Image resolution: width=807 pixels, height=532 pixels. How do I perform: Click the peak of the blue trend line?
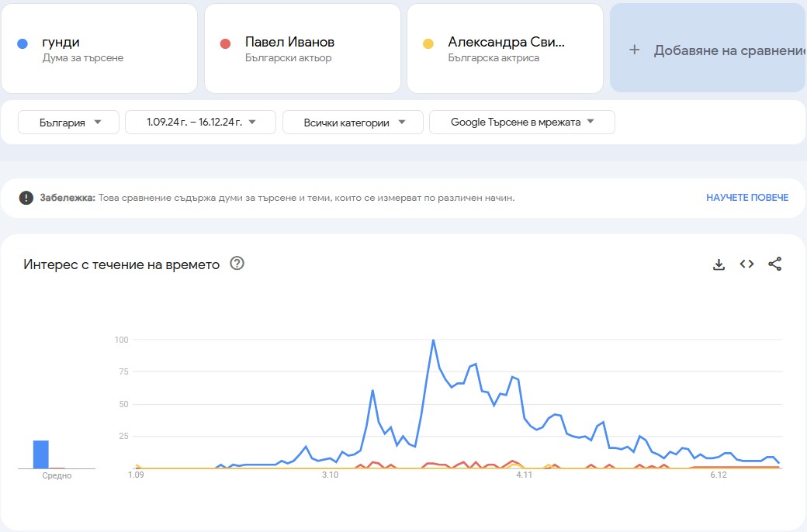[434, 340]
